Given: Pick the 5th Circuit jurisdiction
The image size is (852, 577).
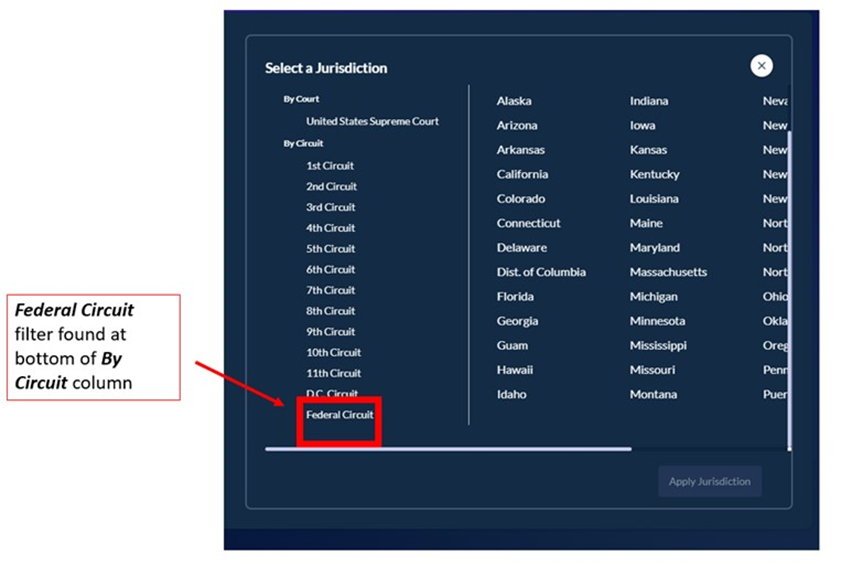Looking at the screenshot, I should pyautogui.click(x=330, y=249).
